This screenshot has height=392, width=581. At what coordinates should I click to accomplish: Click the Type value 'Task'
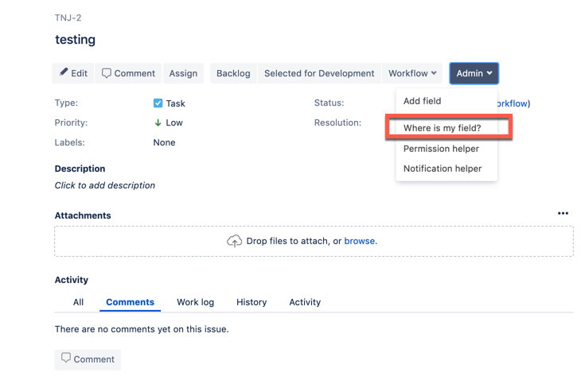point(175,103)
